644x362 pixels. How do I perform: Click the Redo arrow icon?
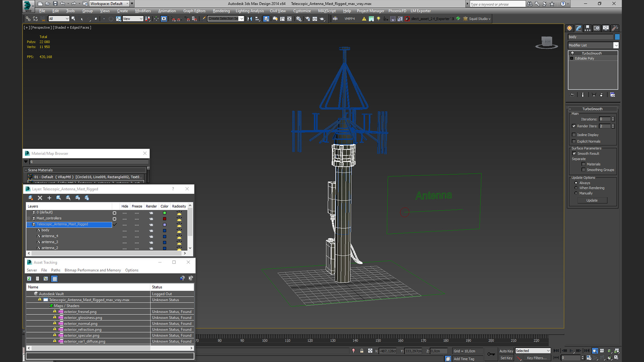[x=73, y=4]
